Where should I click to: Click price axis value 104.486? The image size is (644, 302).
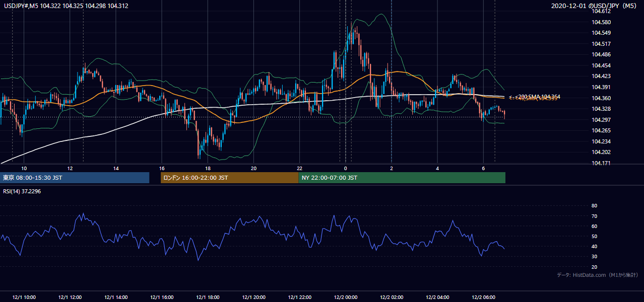[601, 54]
